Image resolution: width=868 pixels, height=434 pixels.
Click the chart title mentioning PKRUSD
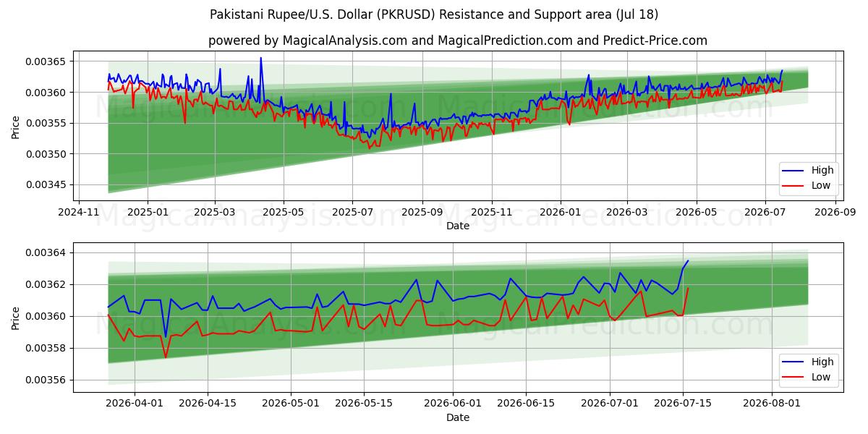[434, 14]
